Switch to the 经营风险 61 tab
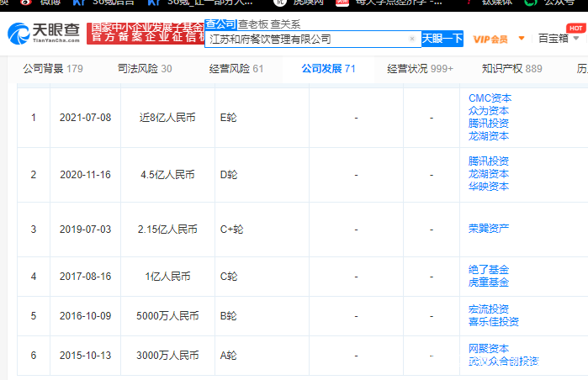This screenshot has width=588, height=380. (236, 69)
